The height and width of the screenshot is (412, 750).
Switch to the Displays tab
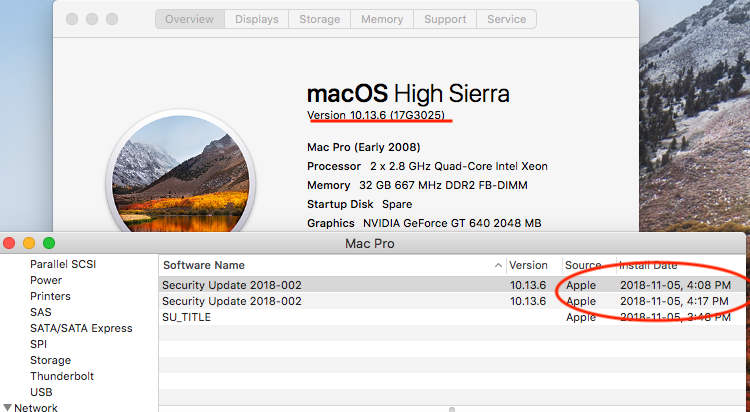pos(257,19)
